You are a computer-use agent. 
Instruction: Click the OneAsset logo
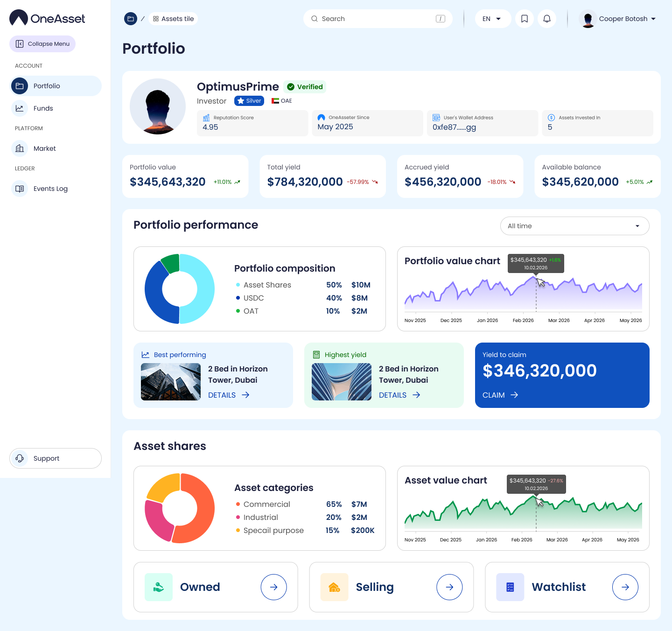tap(47, 18)
